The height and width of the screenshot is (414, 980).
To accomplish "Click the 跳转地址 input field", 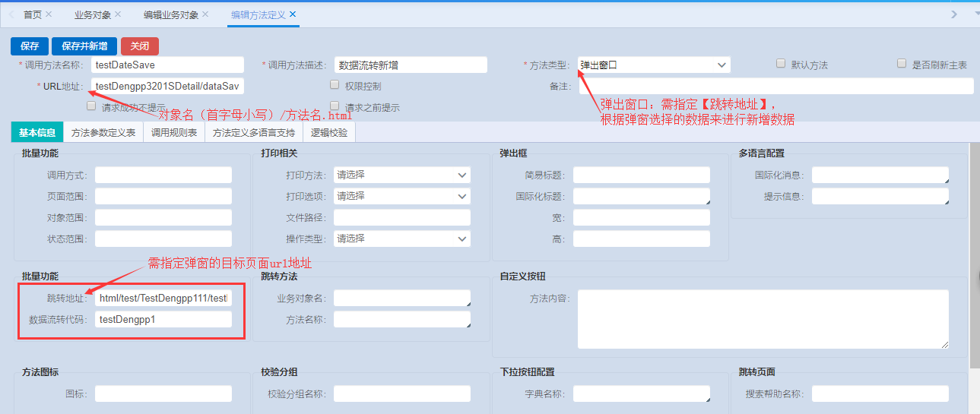I will 163,298.
